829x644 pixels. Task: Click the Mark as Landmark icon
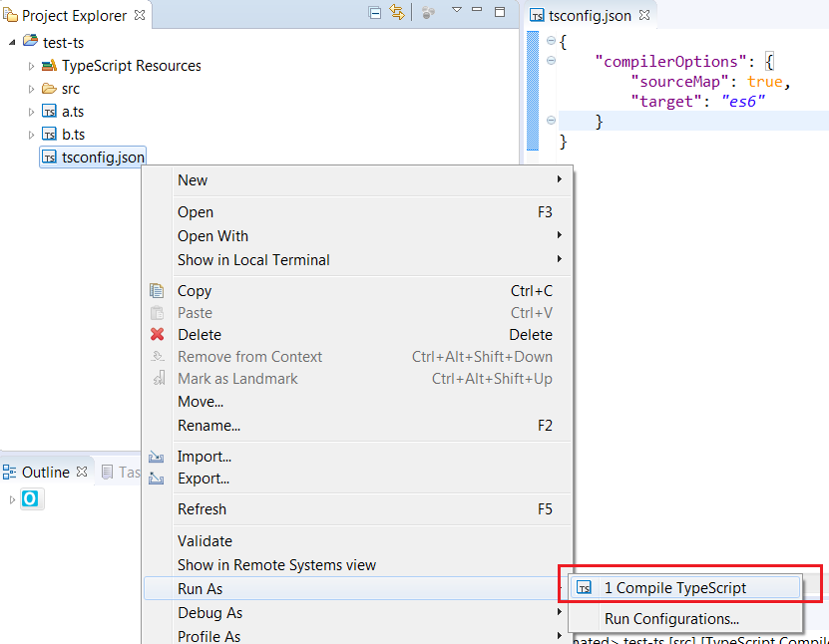coord(157,379)
